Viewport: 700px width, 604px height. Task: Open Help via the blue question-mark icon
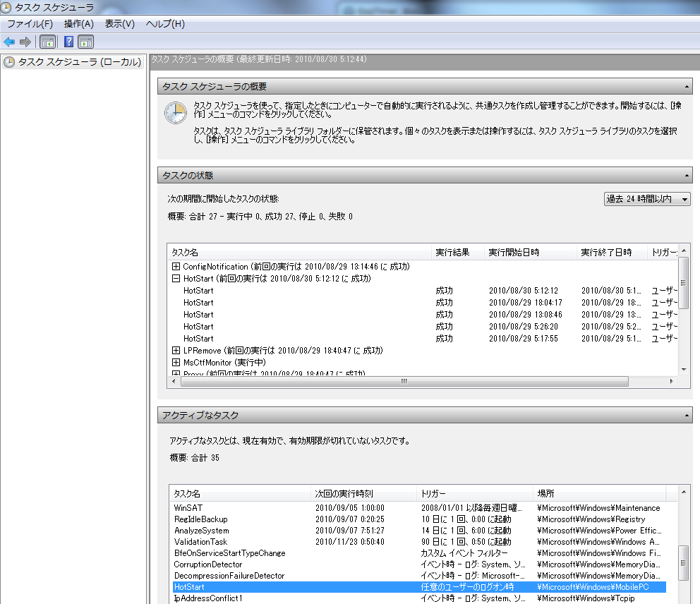click(69, 42)
